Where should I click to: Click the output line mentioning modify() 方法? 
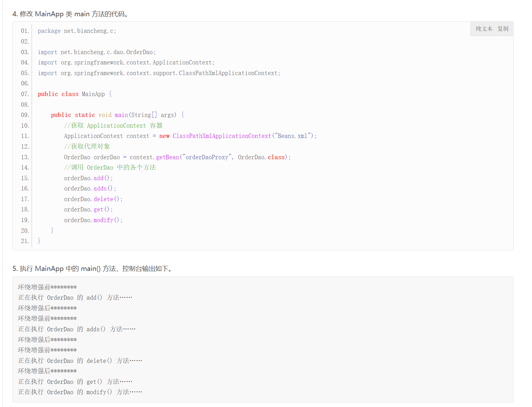[80, 392]
